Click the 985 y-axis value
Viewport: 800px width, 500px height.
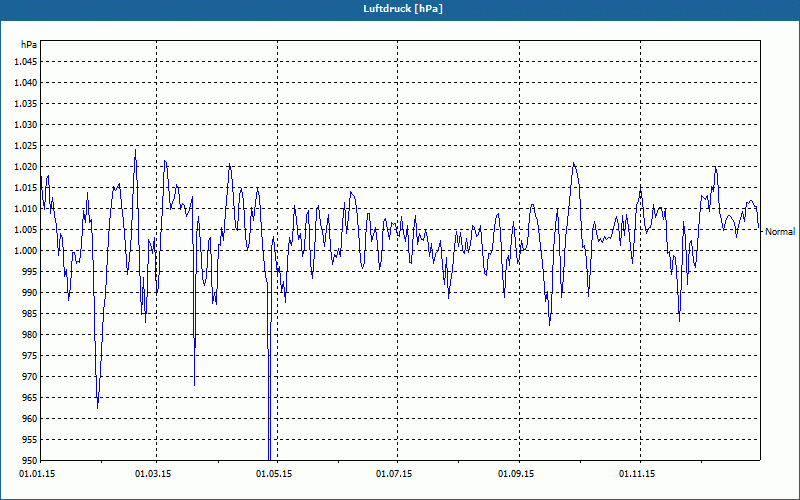point(30,314)
